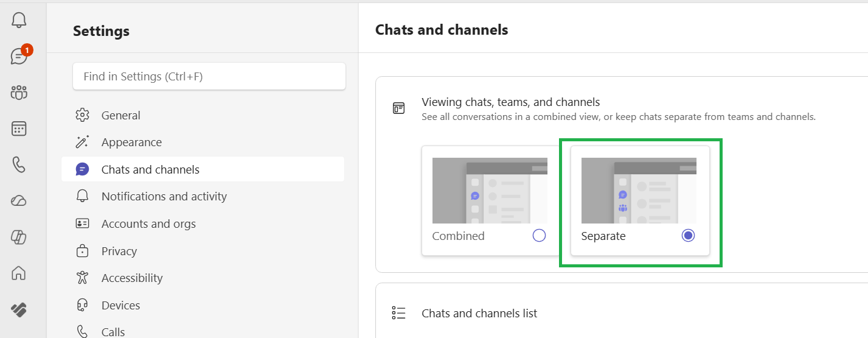Click the Accessibility person icon
Viewport: 868px width, 338px height.
click(x=82, y=278)
